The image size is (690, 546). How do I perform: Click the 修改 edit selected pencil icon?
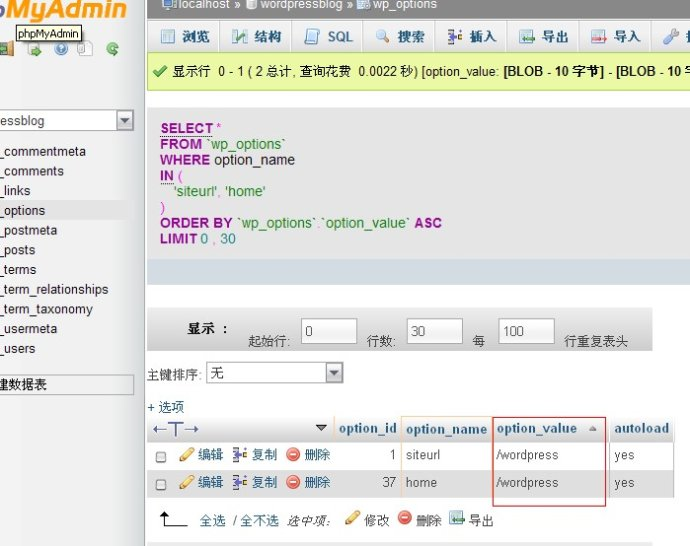(x=352, y=518)
